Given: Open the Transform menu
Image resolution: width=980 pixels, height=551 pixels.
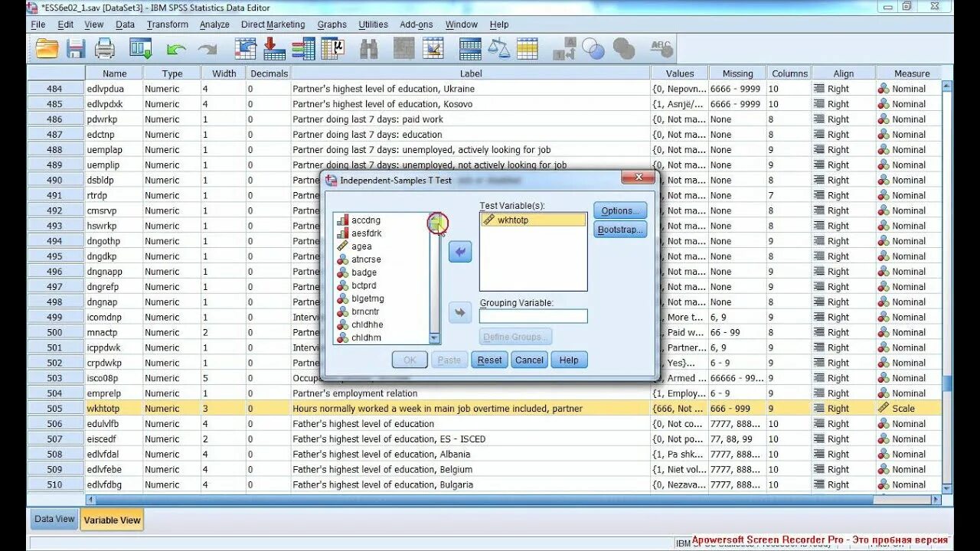Looking at the screenshot, I should tap(168, 24).
